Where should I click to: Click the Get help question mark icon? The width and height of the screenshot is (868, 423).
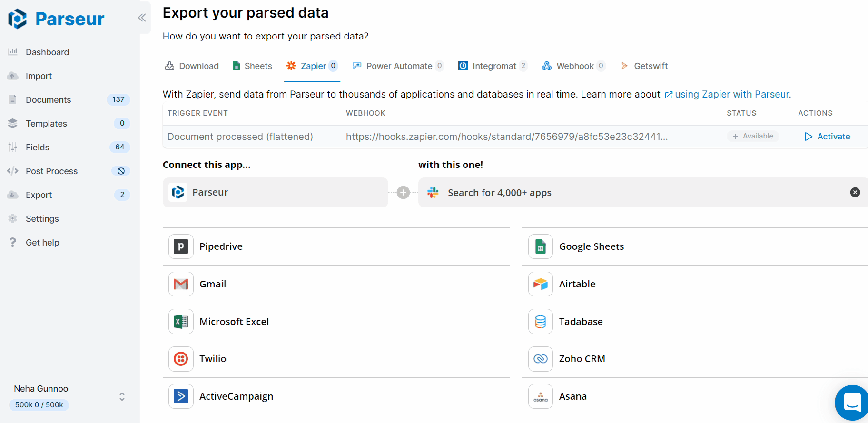(13, 242)
